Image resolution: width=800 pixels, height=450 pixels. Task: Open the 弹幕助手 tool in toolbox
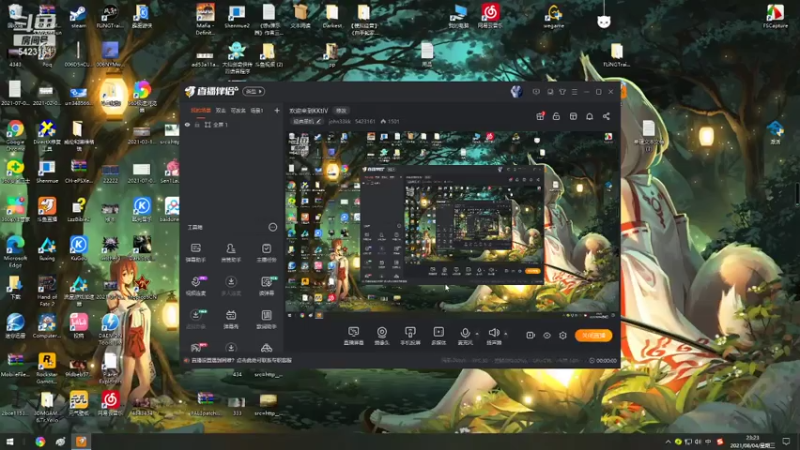[196, 253]
